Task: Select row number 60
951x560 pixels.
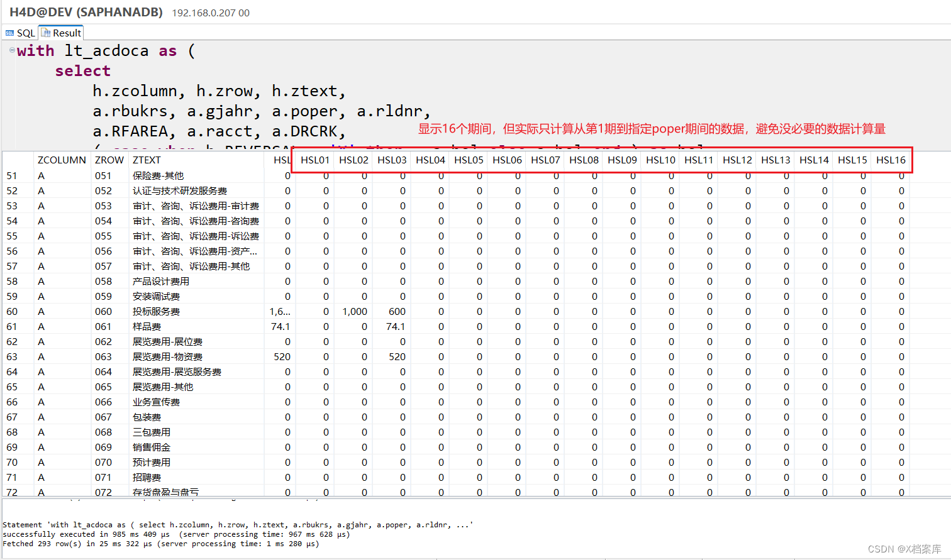Action: (12, 311)
